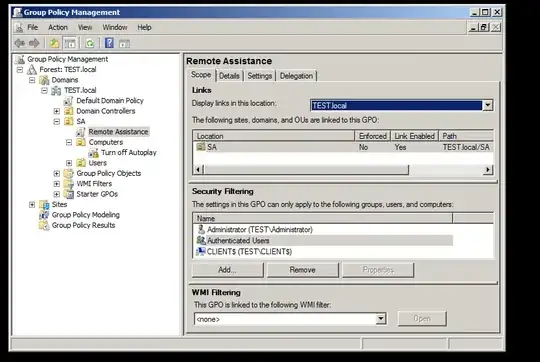Toggle the Show/Hide Console Tree icon
This screenshot has height=362, width=540.
[x=70, y=43]
